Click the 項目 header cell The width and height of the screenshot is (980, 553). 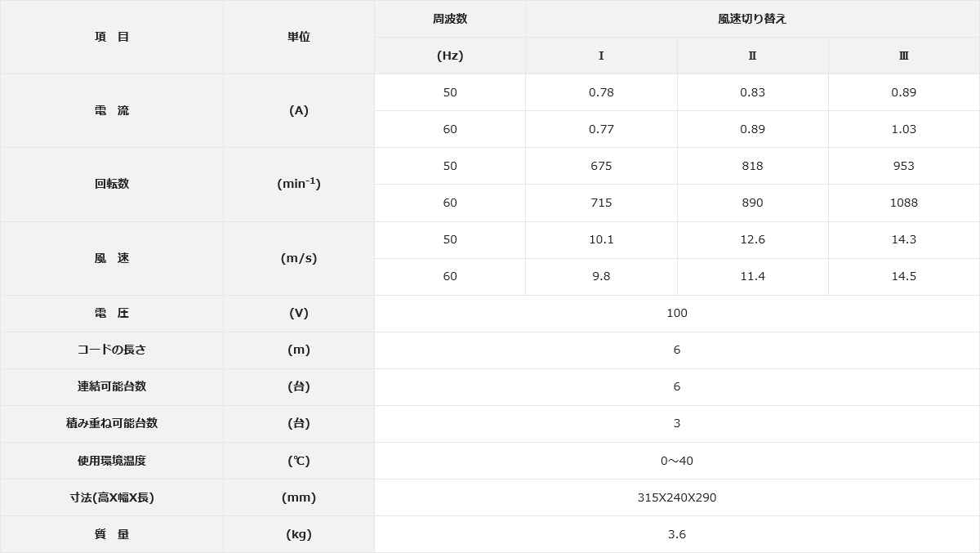[112, 37]
